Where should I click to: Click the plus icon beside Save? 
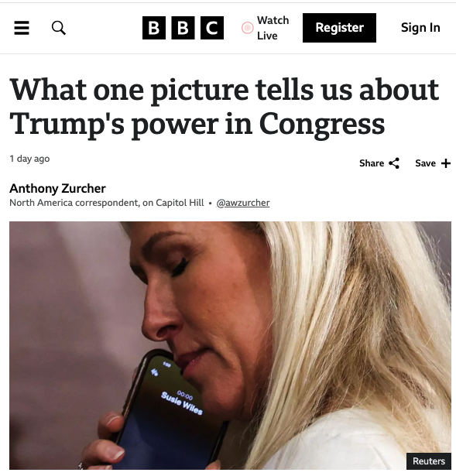click(x=446, y=163)
